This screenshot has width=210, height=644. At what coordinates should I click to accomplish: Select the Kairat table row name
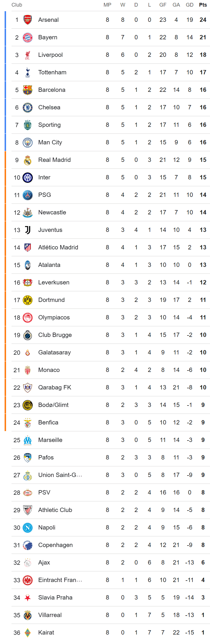46,633
